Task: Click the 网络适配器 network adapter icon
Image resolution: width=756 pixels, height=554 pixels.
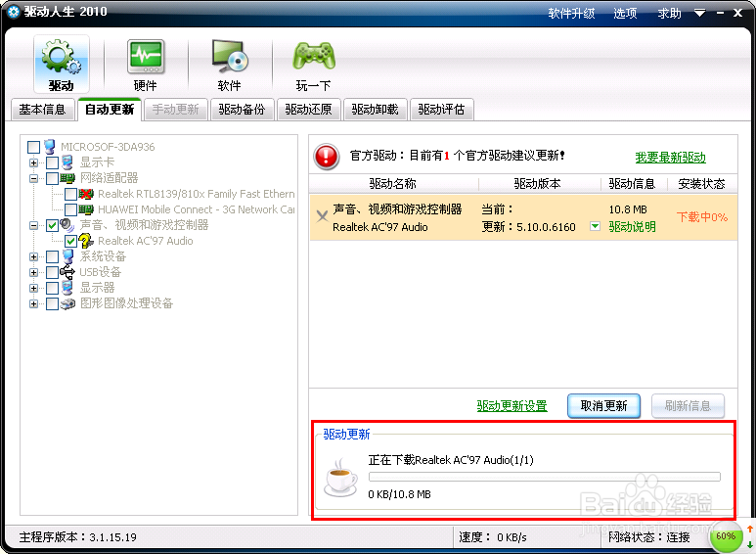Action: pos(67,178)
